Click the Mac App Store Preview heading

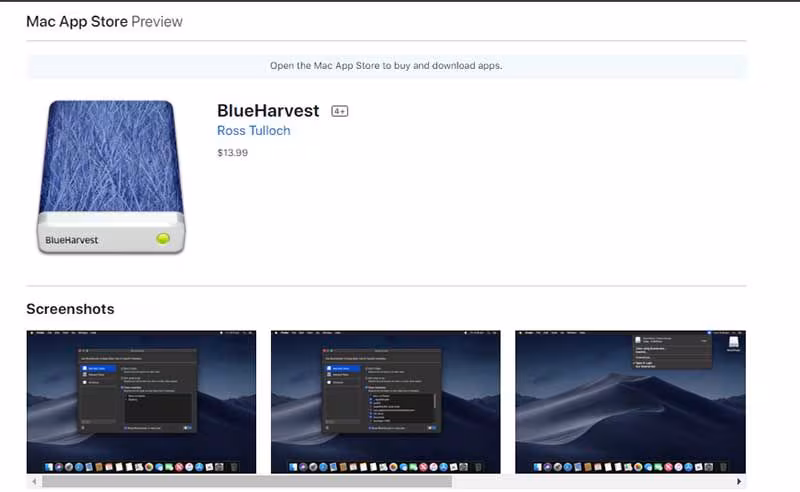tap(104, 21)
